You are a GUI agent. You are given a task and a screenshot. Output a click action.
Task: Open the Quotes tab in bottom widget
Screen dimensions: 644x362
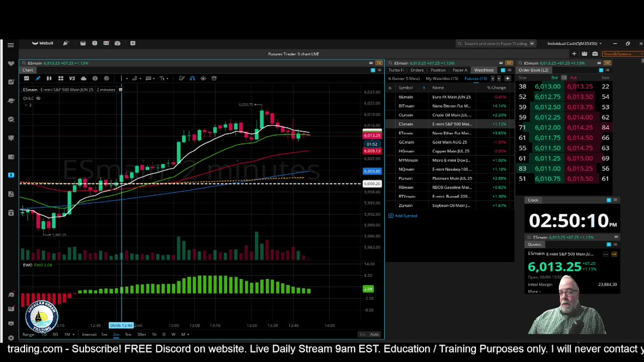[x=534, y=244]
